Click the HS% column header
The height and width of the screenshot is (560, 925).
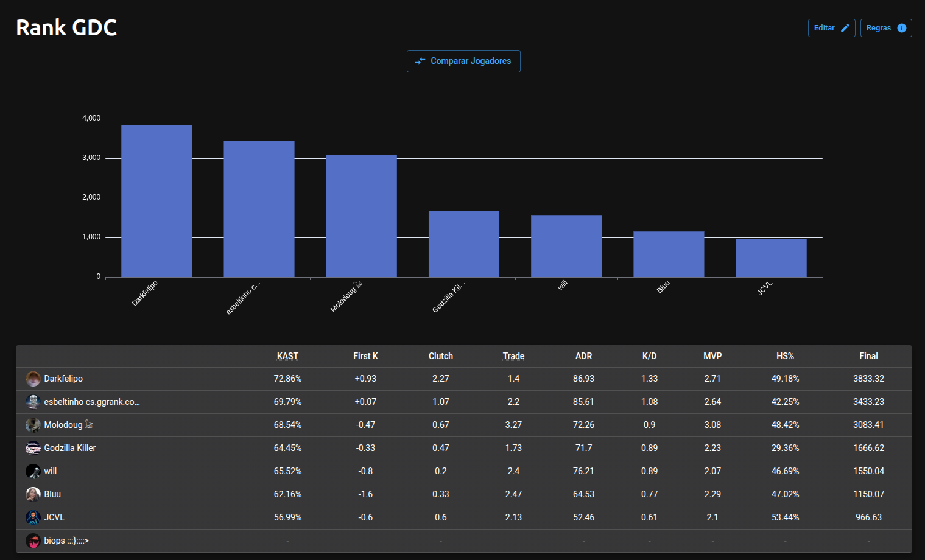pyautogui.click(x=785, y=356)
